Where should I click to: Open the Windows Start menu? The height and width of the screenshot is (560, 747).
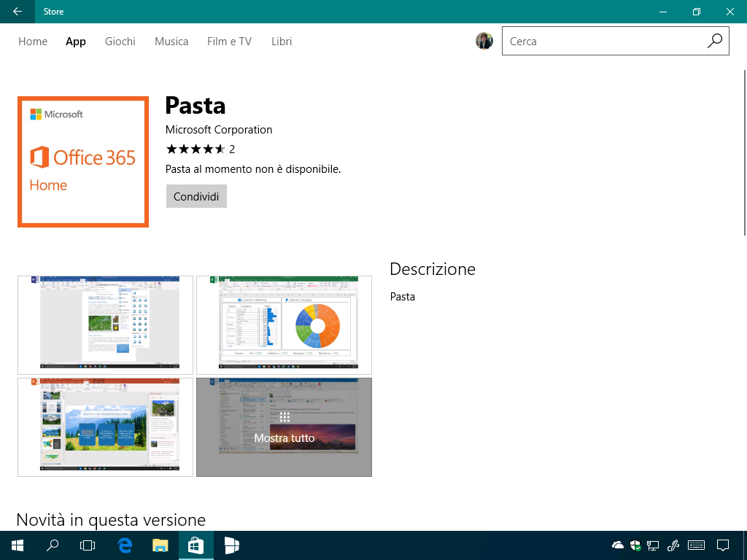(18, 545)
